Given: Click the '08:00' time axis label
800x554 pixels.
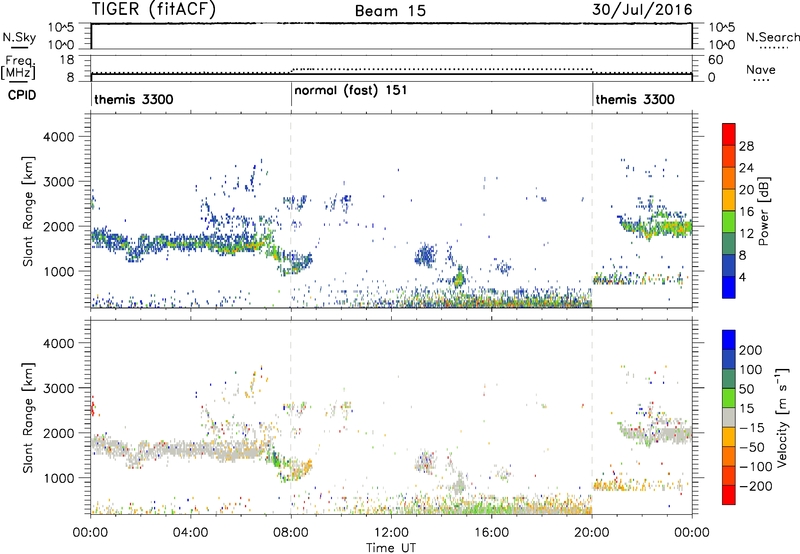Looking at the screenshot, I should pos(291,533).
